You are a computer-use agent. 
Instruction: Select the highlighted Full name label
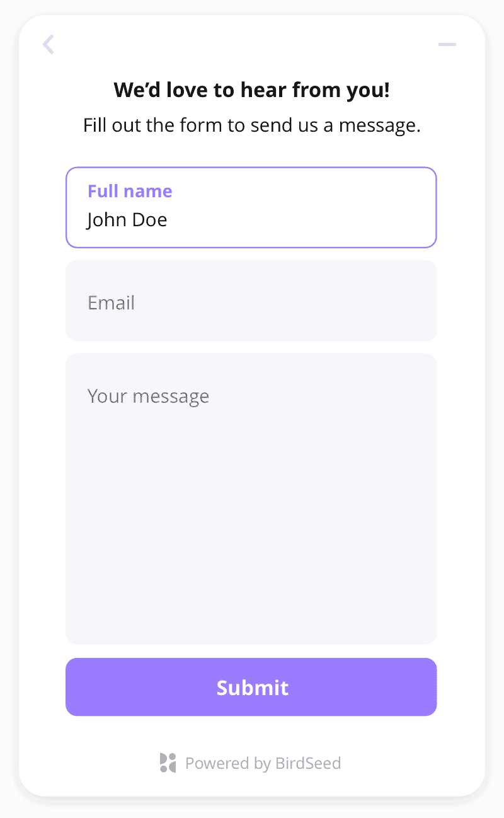pyautogui.click(x=130, y=191)
